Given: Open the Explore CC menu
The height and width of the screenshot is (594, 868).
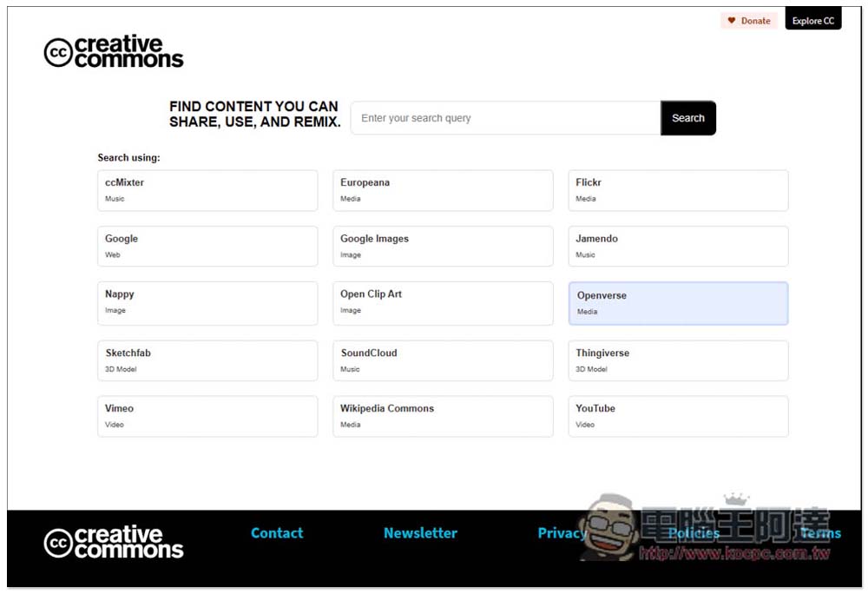Looking at the screenshot, I should 813,21.
